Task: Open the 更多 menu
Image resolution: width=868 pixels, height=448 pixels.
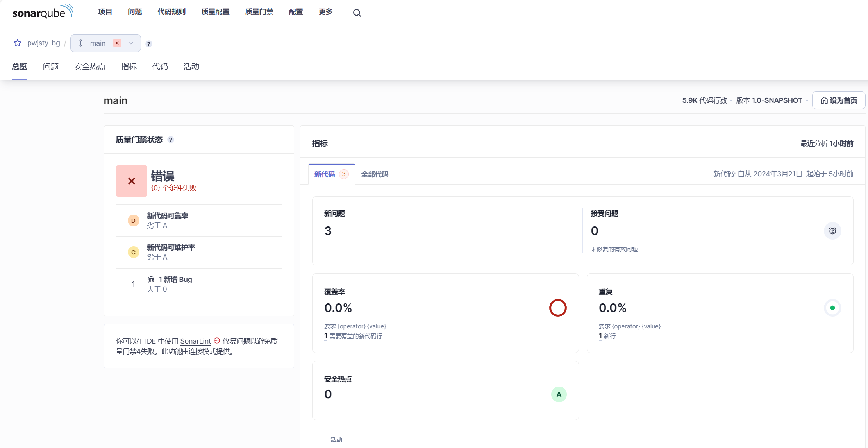Action: pyautogui.click(x=325, y=12)
